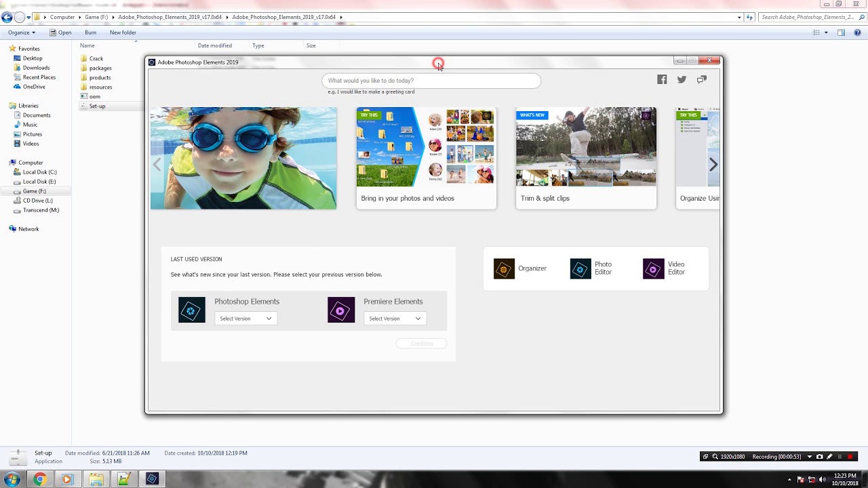Expand the Computer breadcrumb arrow
Viewport: 868px width, 488px height.
(x=79, y=17)
